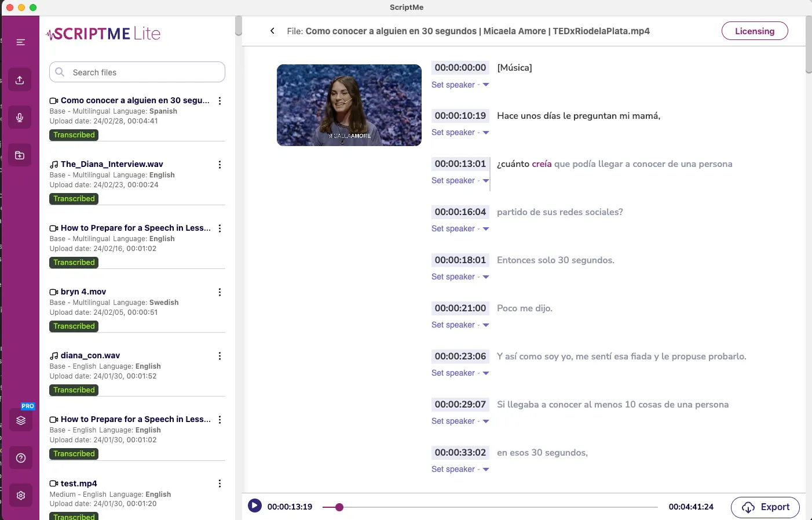Open the help icon near the bottom sidebar

tap(20, 458)
